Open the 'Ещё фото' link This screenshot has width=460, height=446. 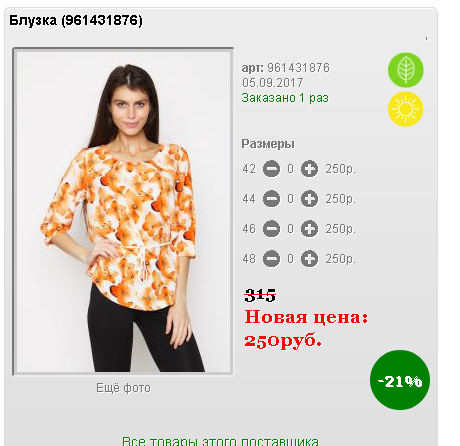123,388
